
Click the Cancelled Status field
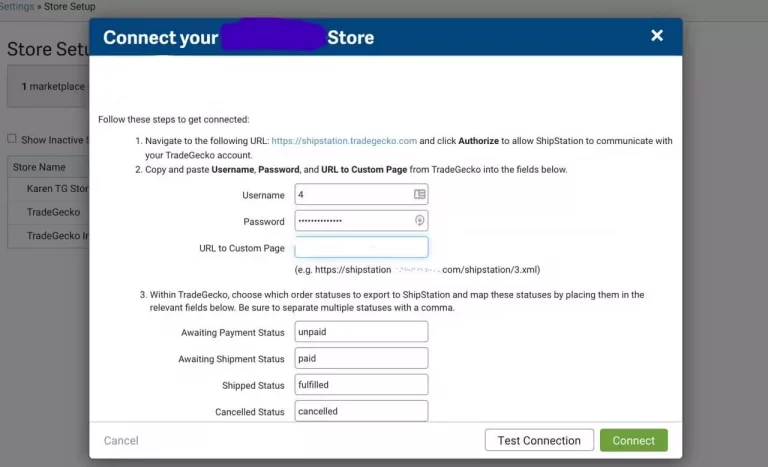point(361,411)
